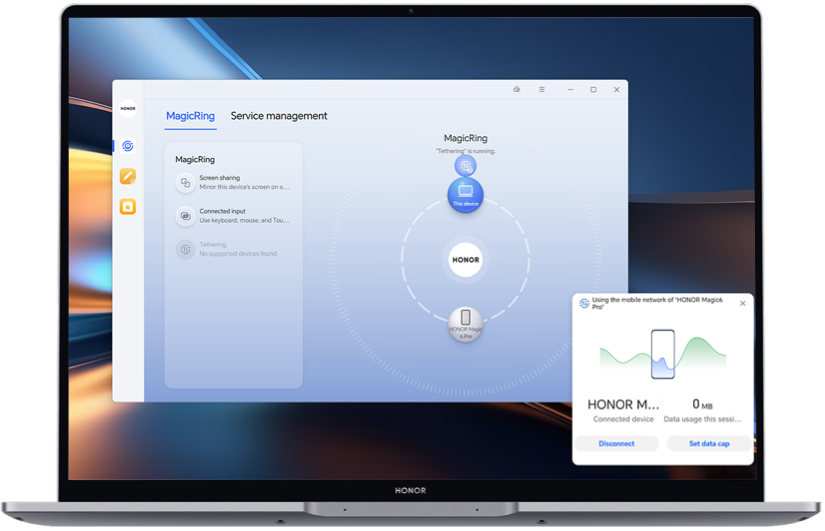
Task: Click the '0 MB' data usage value
Action: pyautogui.click(x=702, y=404)
